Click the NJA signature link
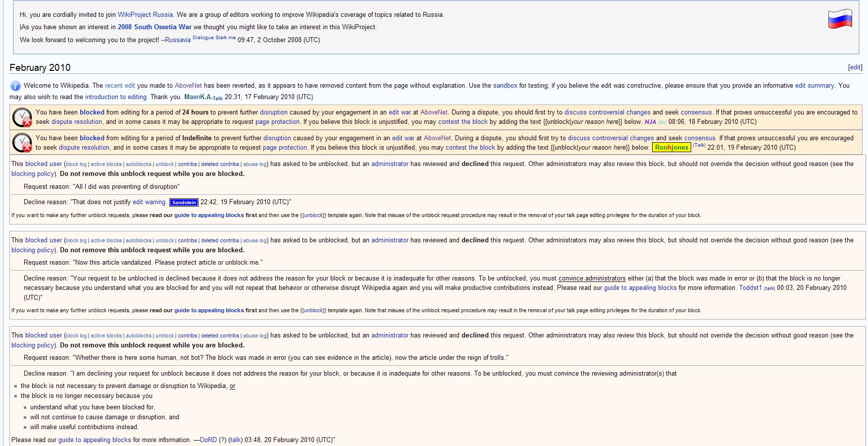 pos(650,122)
